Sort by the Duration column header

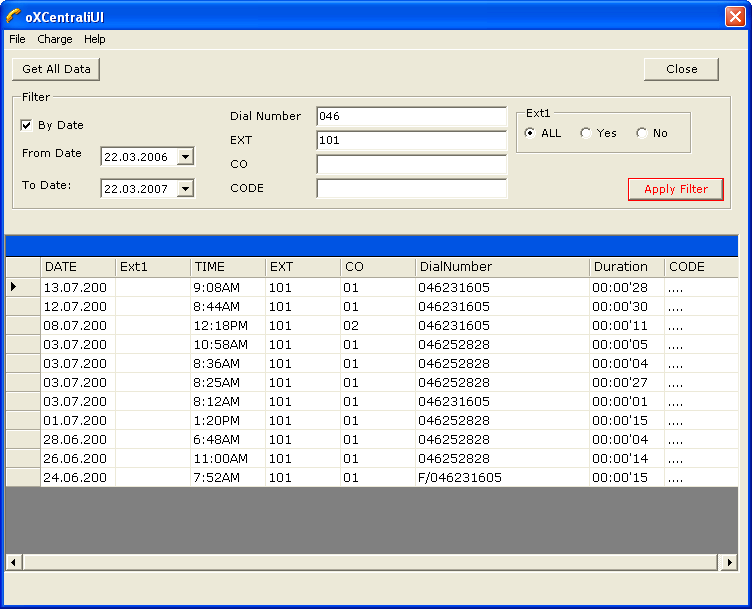(625, 267)
